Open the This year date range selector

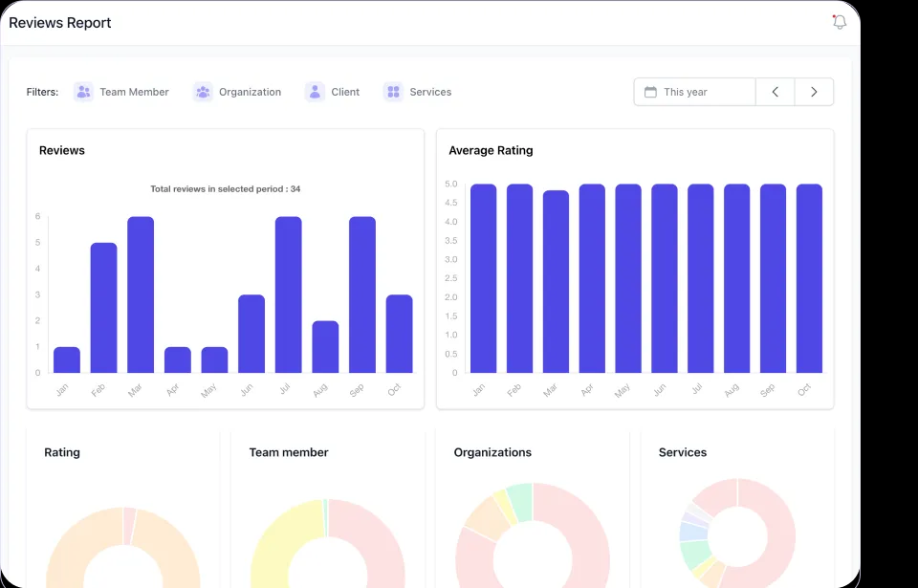(695, 92)
